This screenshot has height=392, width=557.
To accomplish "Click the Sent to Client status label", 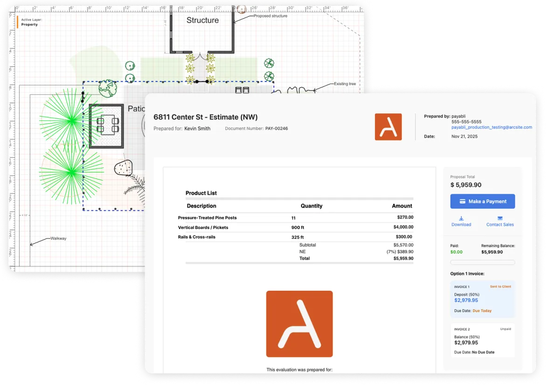I will pos(501,287).
